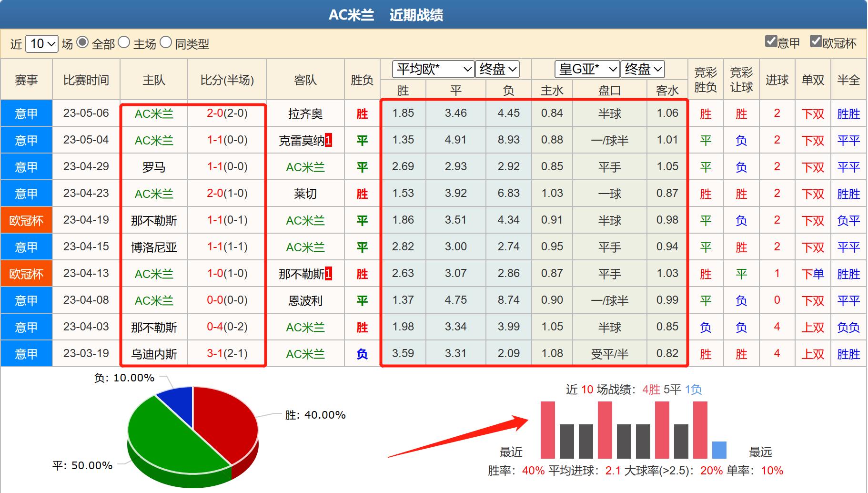Click the 负: 10.00% pie chart label
Screen dimensions: 868x493
click(124, 378)
